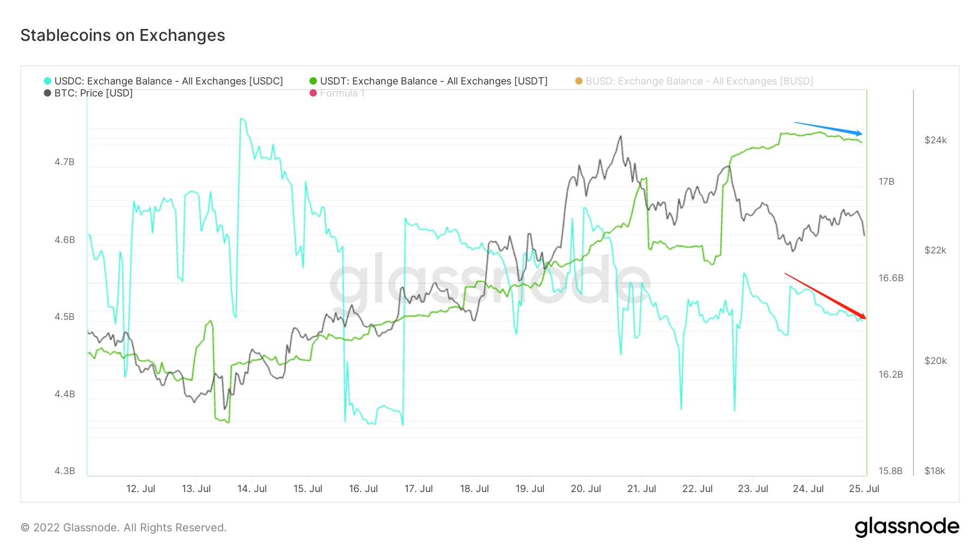980x552 pixels.
Task: Select the 14. Jul date axis label
Action: pyautogui.click(x=252, y=489)
